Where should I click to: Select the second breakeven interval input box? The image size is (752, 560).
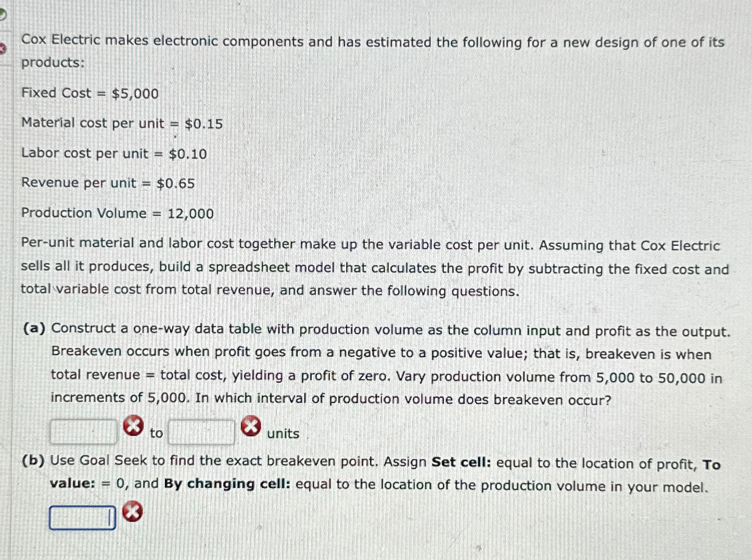(201, 432)
